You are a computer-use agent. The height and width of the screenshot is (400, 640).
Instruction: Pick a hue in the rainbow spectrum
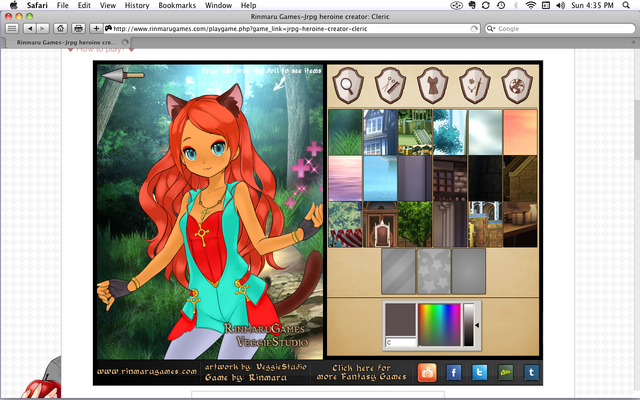[440, 324]
